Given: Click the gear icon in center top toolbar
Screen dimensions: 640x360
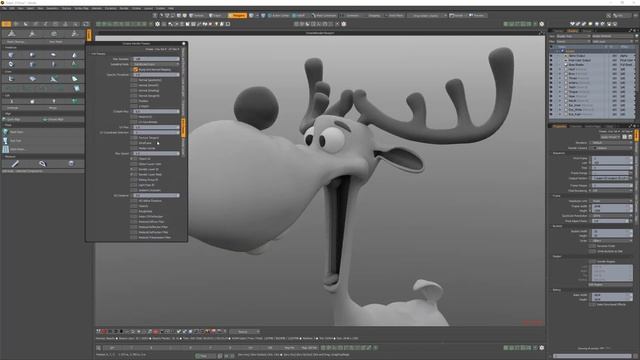Looking at the screenshot, I should click(x=344, y=24).
